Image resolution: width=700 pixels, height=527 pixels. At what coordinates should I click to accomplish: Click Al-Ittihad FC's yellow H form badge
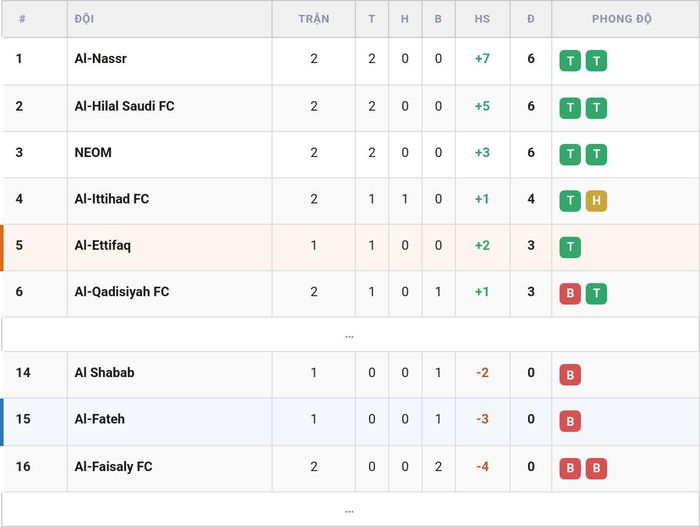[x=596, y=201]
